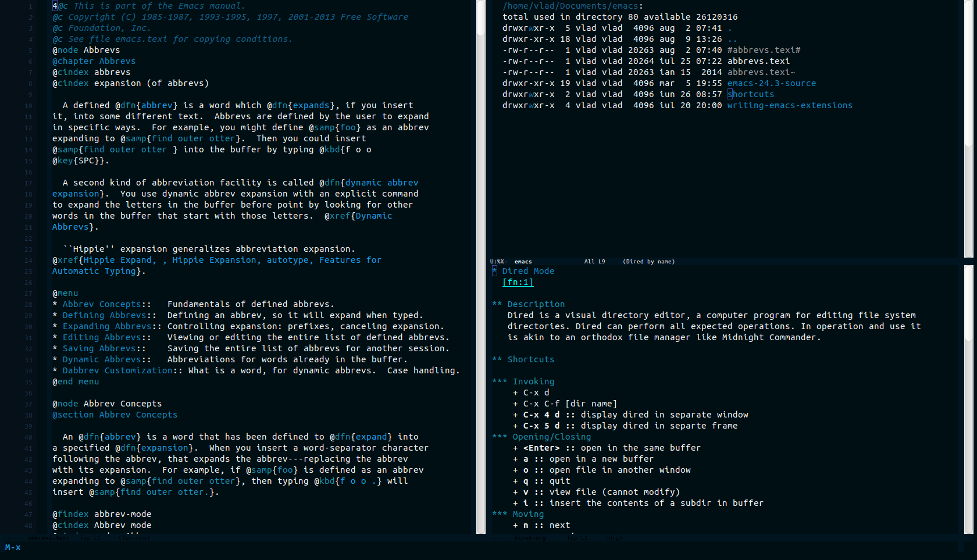The height and width of the screenshot is (560, 977).
Task: Click the texinfo pane scrollbar thumb
Action: pos(481,18)
